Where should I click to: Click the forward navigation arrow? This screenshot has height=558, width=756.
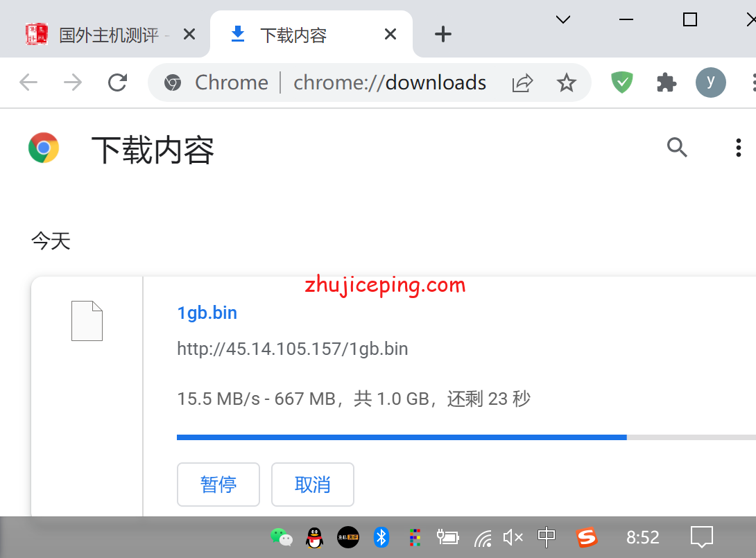click(x=73, y=83)
